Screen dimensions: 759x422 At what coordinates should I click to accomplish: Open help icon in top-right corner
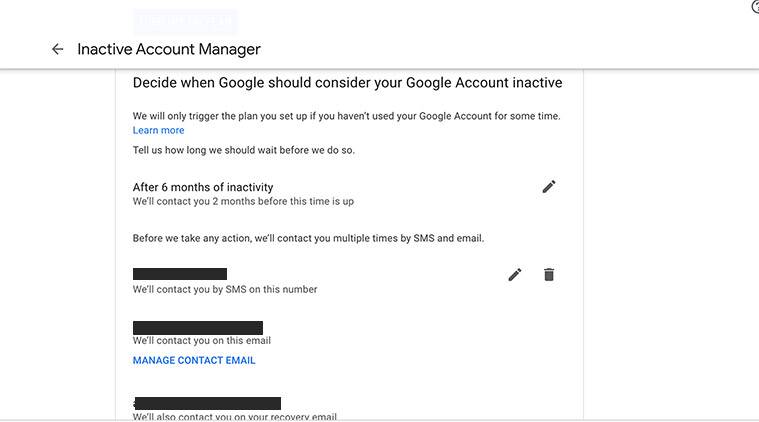(755, 7)
